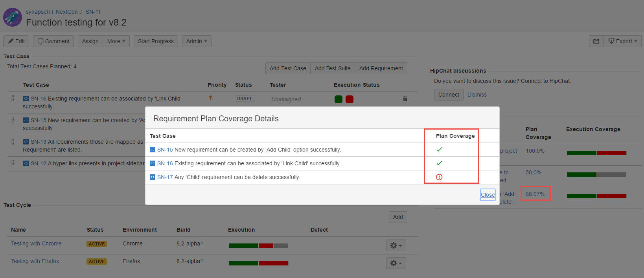Click the SN-15 test case type icon in dialog
Viewport: 644px width, 278px height.
coord(153,150)
